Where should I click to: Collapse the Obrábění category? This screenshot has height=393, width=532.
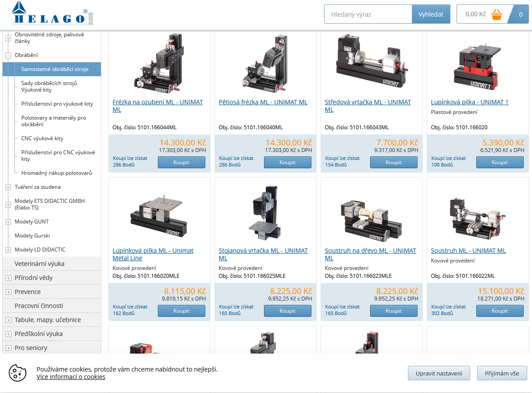[x=8, y=55]
